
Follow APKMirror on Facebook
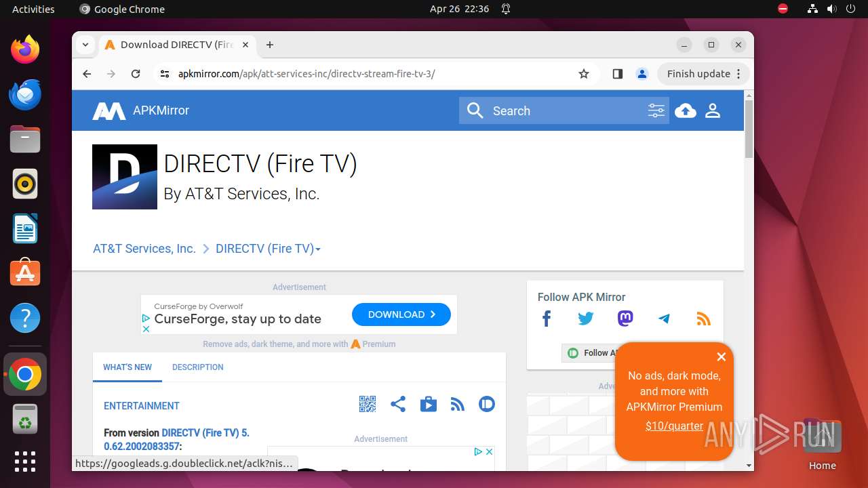[x=547, y=319]
